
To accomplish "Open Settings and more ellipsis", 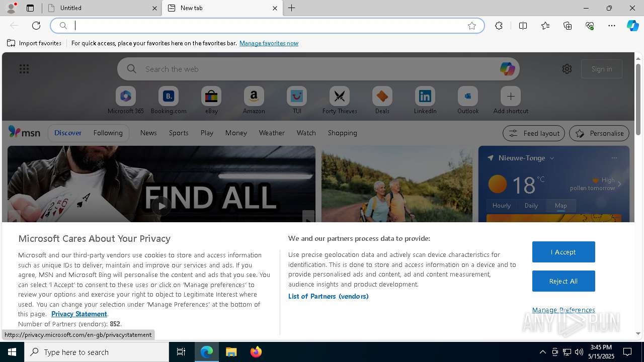I will click(612, 26).
